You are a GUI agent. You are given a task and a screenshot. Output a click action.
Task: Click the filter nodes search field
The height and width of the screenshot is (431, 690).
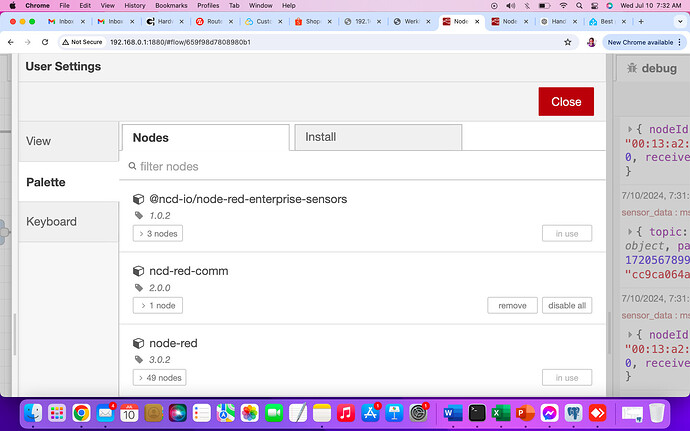pyautogui.click(x=360, y=166)
